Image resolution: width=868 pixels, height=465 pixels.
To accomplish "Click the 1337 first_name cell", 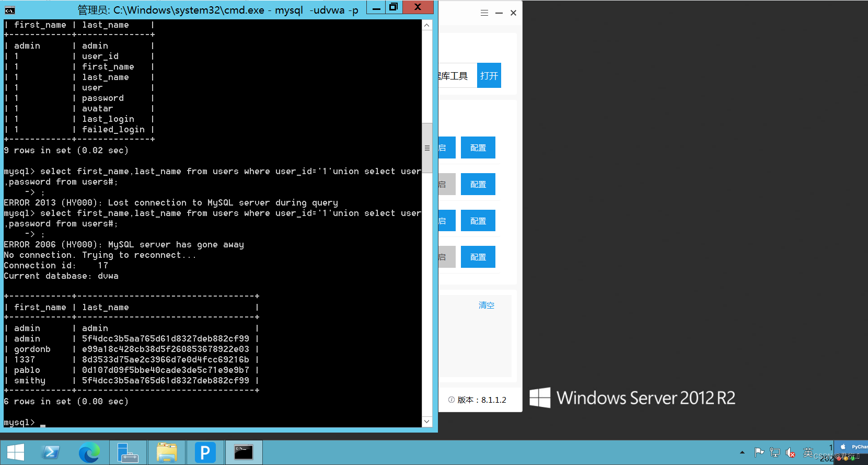I will (25, 359).
